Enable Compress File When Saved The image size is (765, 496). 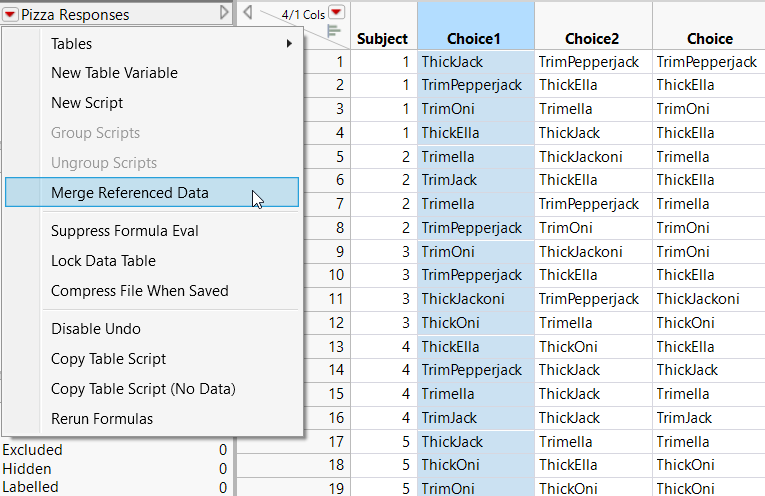click(140, 291)
